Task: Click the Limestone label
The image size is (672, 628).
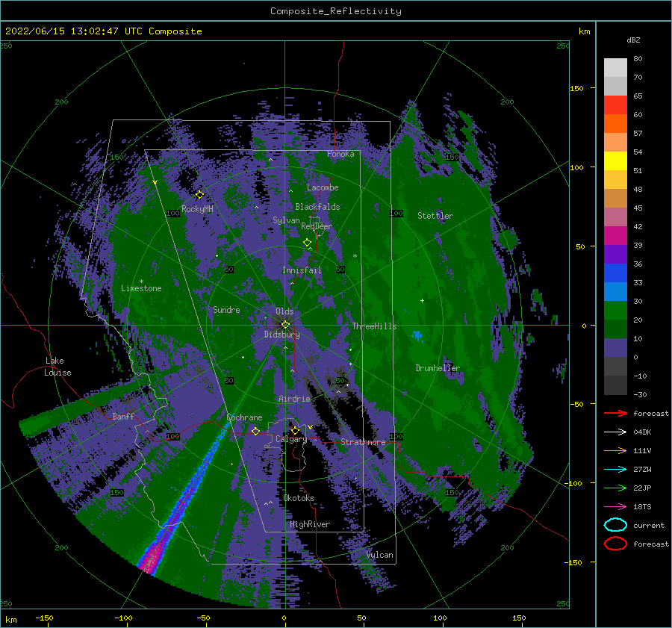Action: [141, 288]
